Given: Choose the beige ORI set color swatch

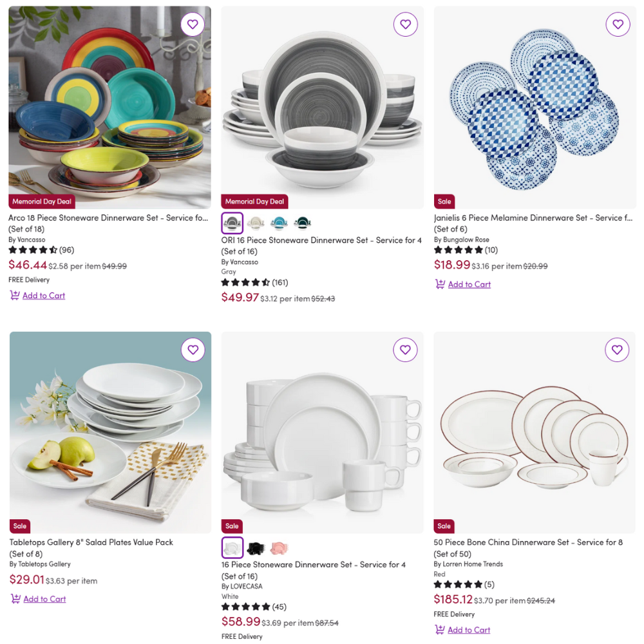Looking at the screenshot, I should click(256, 223).
